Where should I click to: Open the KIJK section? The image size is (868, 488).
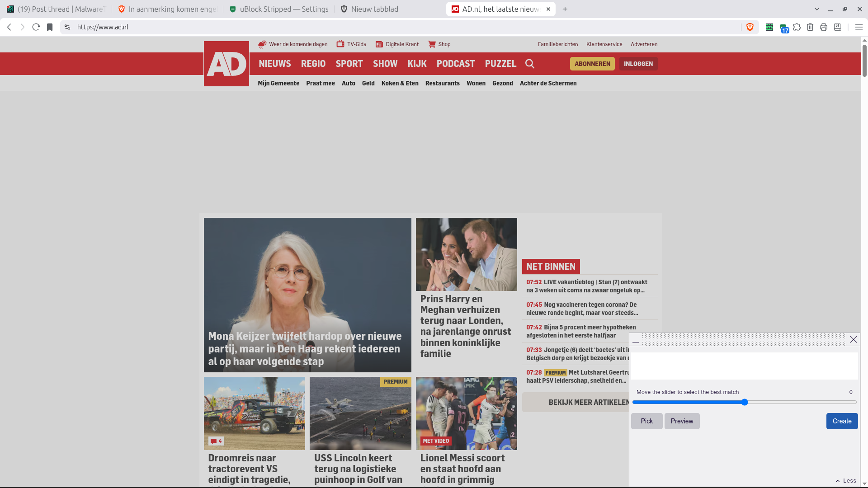tap(417, 64)
